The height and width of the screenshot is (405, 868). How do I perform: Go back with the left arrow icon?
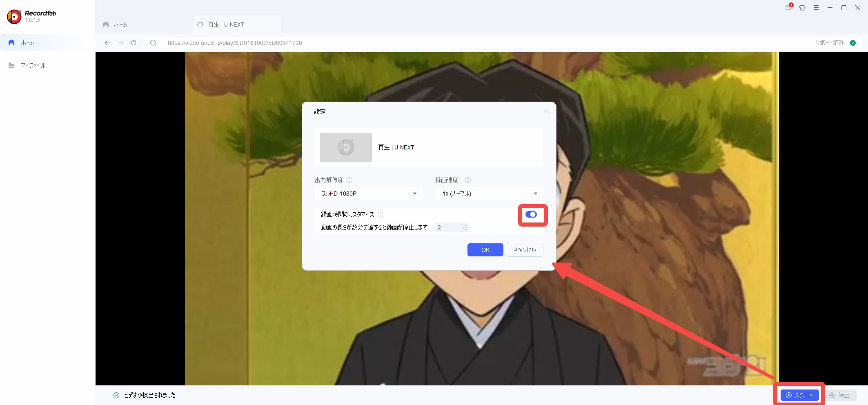(107, 43)
